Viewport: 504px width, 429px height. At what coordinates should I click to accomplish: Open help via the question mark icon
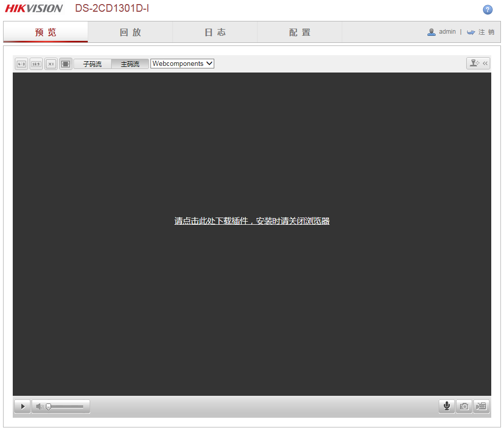[488, 10]
